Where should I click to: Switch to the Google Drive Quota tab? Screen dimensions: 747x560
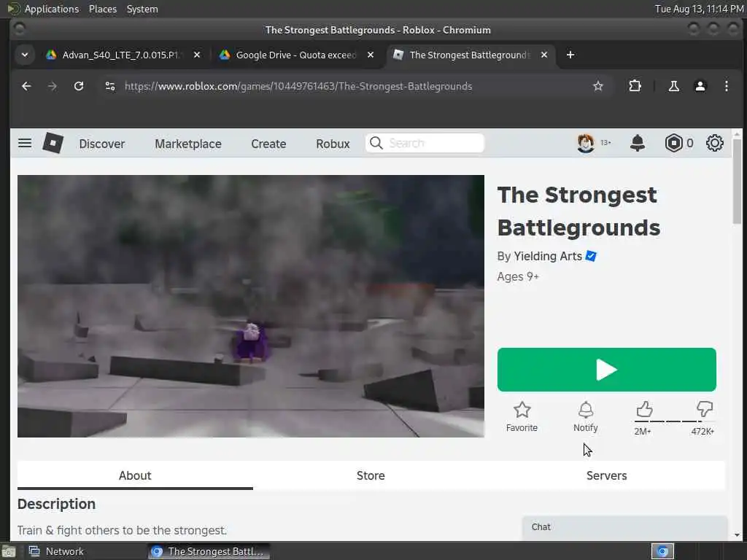click(x=295, y=55)
